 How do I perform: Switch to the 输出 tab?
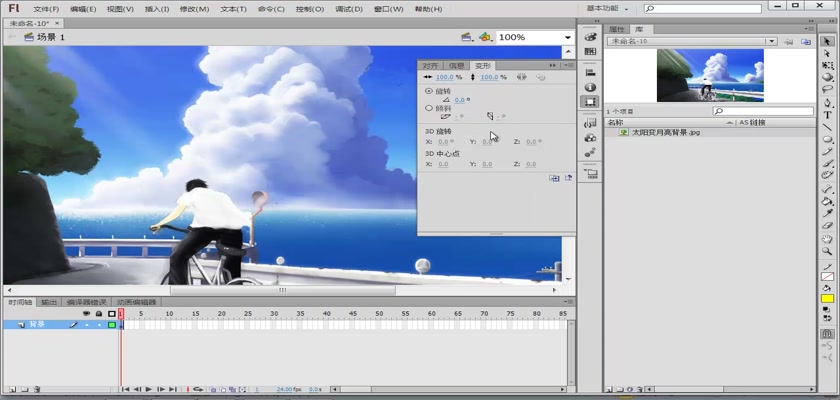tap(49, 302)
